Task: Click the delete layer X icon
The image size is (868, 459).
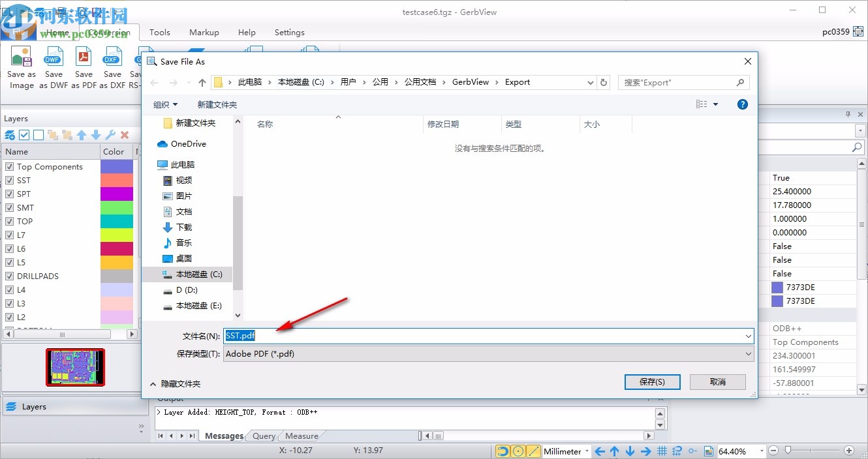Action: pos(125,135)
